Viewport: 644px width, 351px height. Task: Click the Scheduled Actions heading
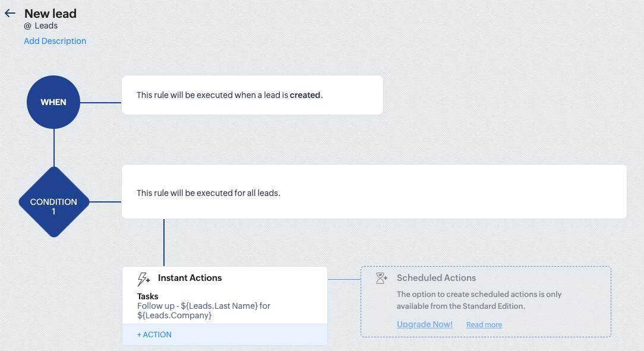point(436,278)
